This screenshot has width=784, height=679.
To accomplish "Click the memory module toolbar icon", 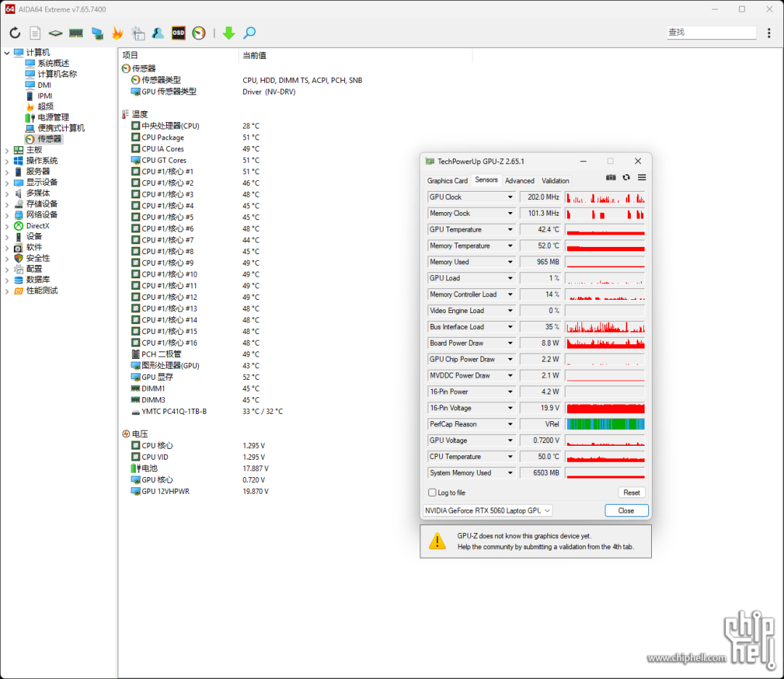I will coord(76,33).
